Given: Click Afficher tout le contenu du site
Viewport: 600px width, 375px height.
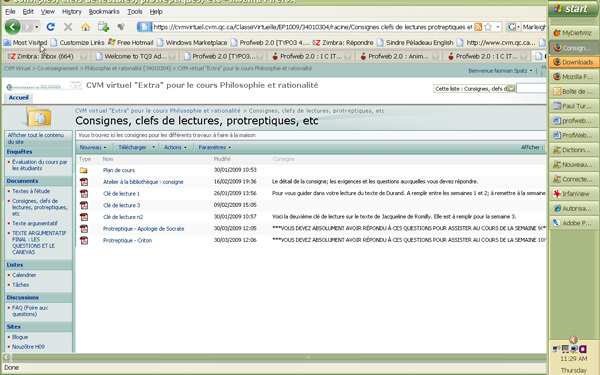Looking at the screenshot, I should [x=36, y=138].
